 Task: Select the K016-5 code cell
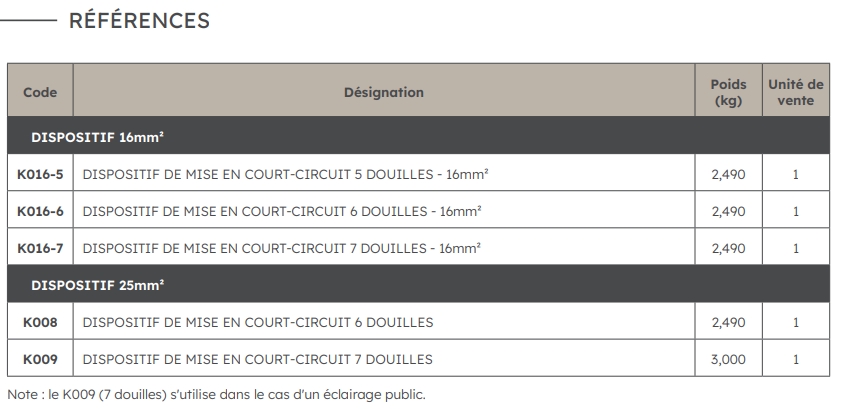tap(40, 174)
